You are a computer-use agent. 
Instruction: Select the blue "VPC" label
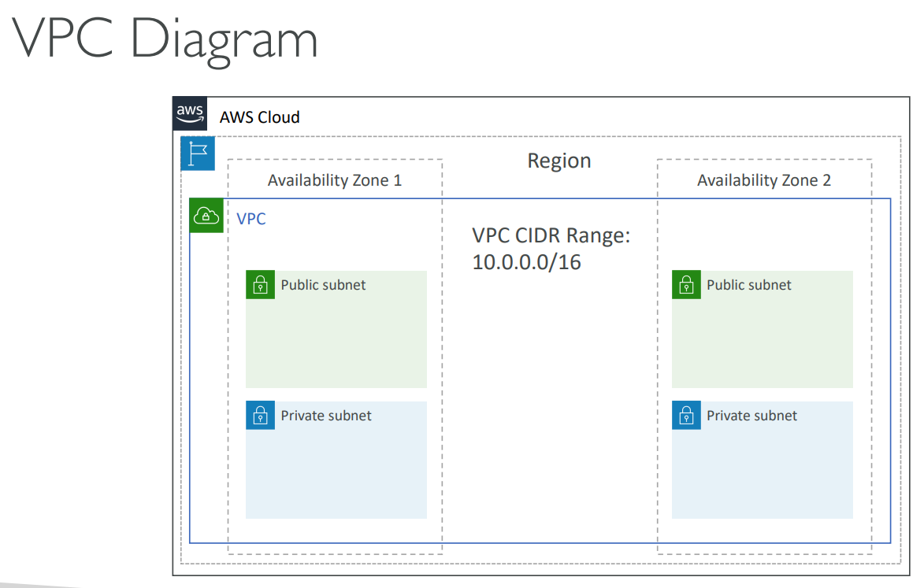point(251,219)
